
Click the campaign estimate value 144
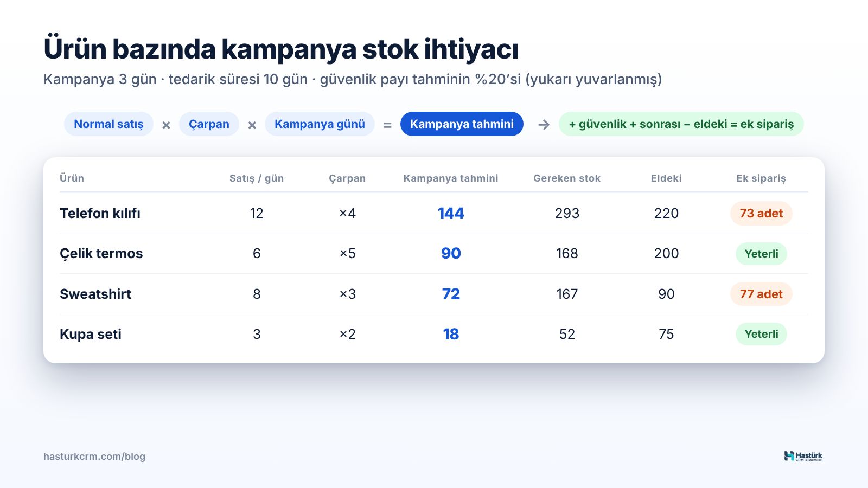point(451,213)
